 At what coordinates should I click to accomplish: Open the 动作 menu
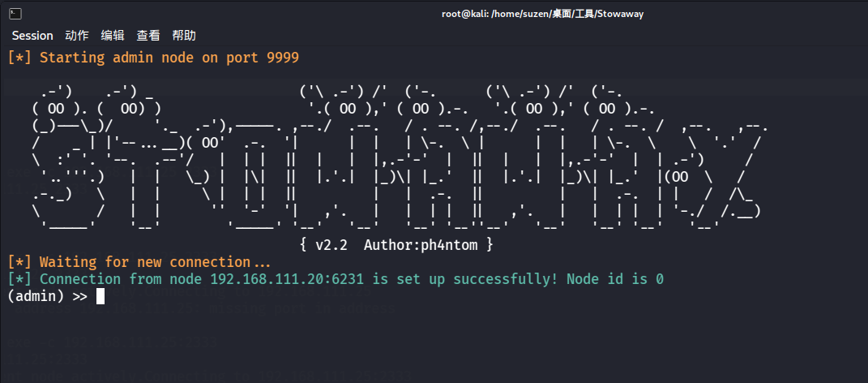[x=76, y=36]
